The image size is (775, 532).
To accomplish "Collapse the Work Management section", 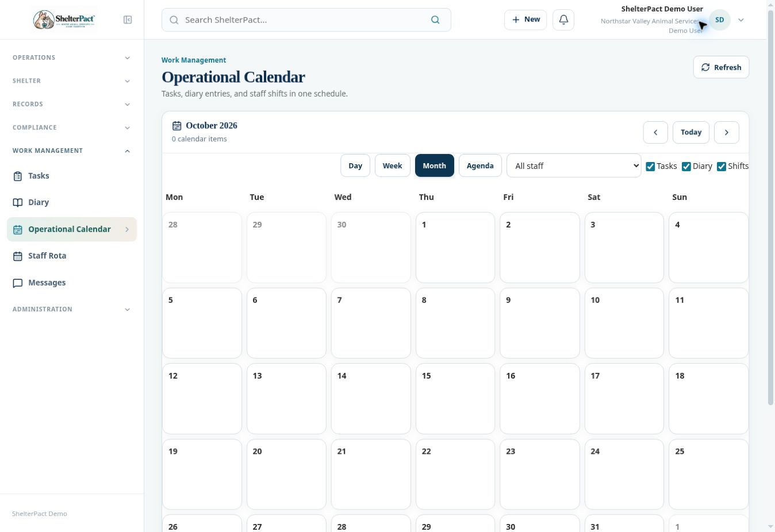I will pos(72,151).
